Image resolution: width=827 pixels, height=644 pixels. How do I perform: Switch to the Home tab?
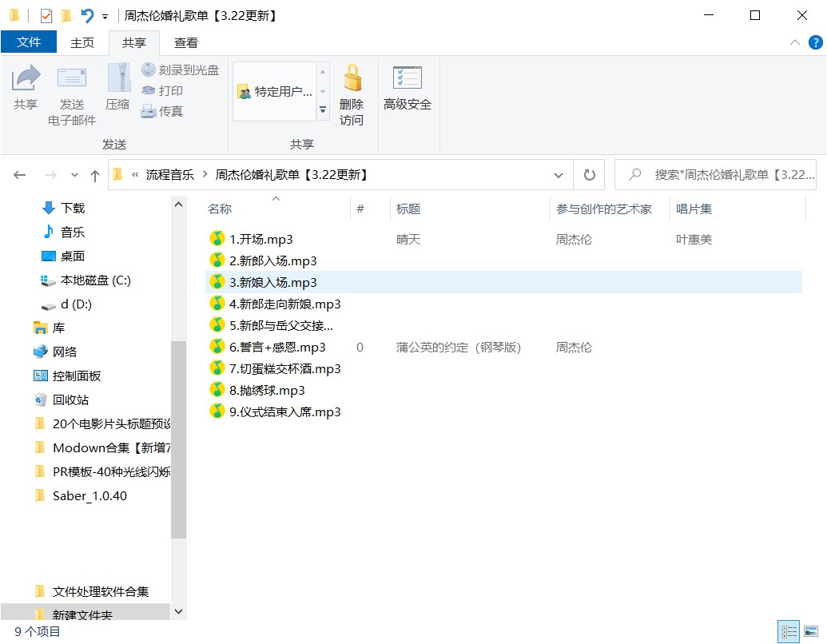pos(82,42)
